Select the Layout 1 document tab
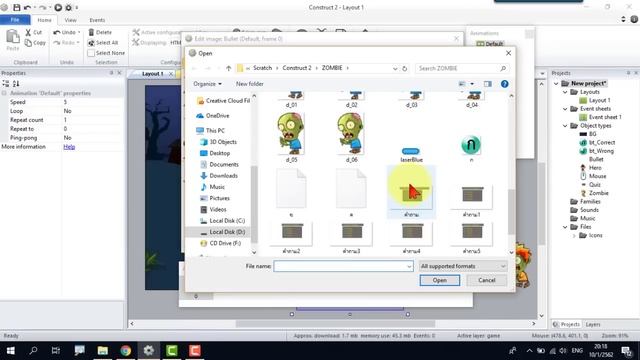640x360 pixels. point(153,74)
